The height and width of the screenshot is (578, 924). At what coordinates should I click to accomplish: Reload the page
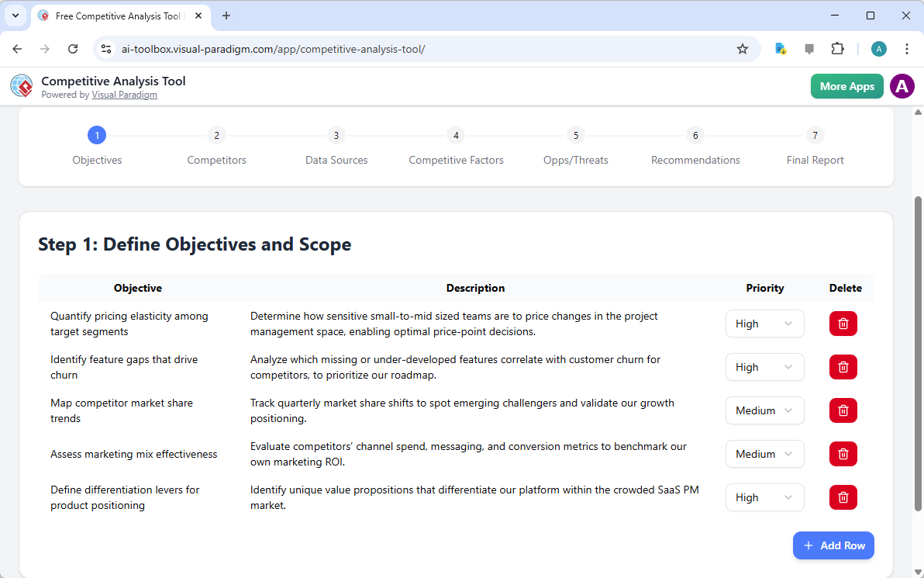[x=73, y=48]
